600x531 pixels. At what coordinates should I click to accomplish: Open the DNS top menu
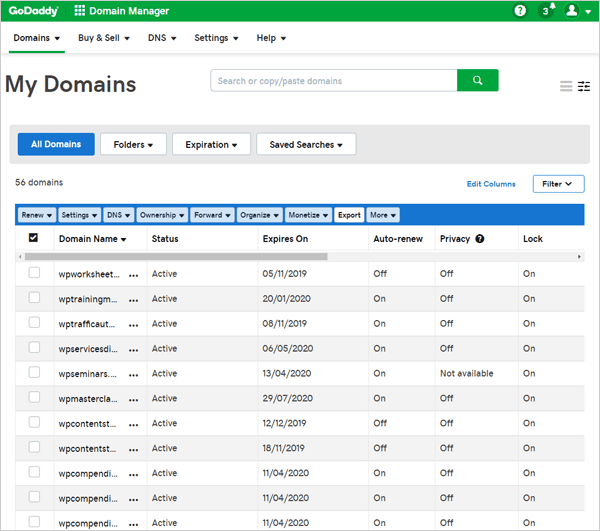162,38
